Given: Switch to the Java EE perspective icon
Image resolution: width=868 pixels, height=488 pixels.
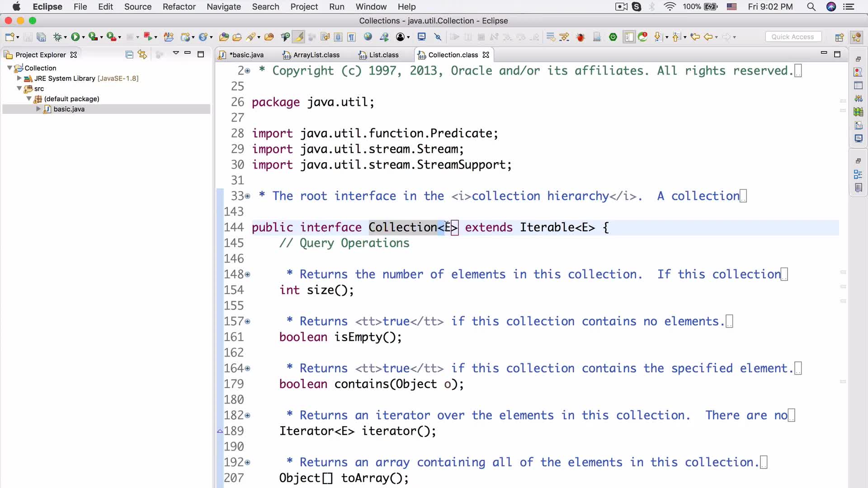Looking at the screenshot, I should coord(857,37).
